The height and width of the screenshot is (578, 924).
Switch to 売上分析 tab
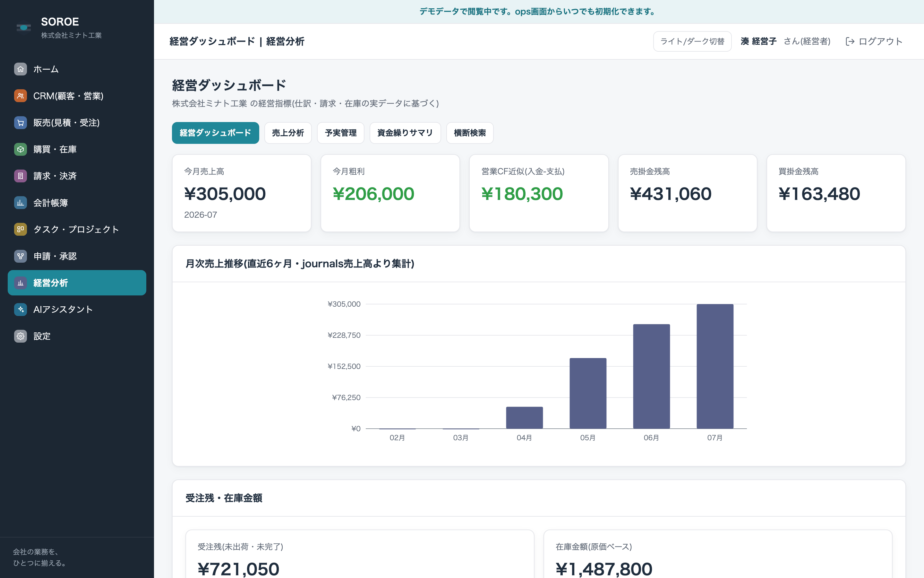click(x=288, y=133)
